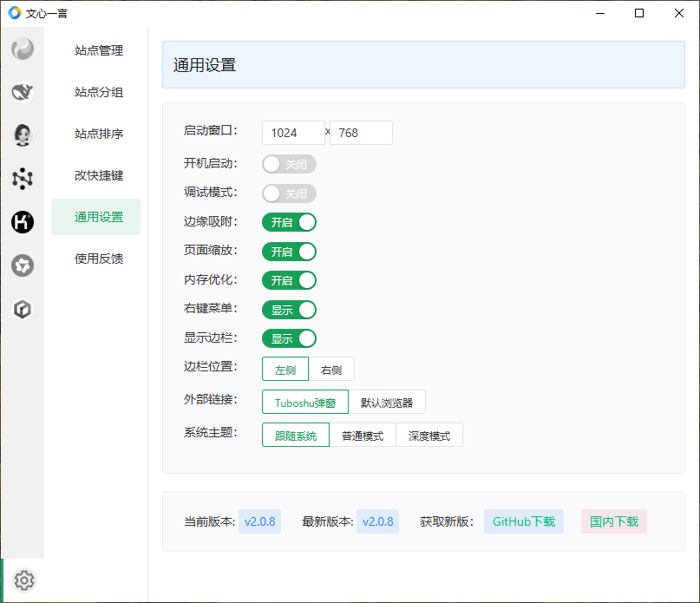
Task: Click the 国内下载 button
Action: [614, 521]
